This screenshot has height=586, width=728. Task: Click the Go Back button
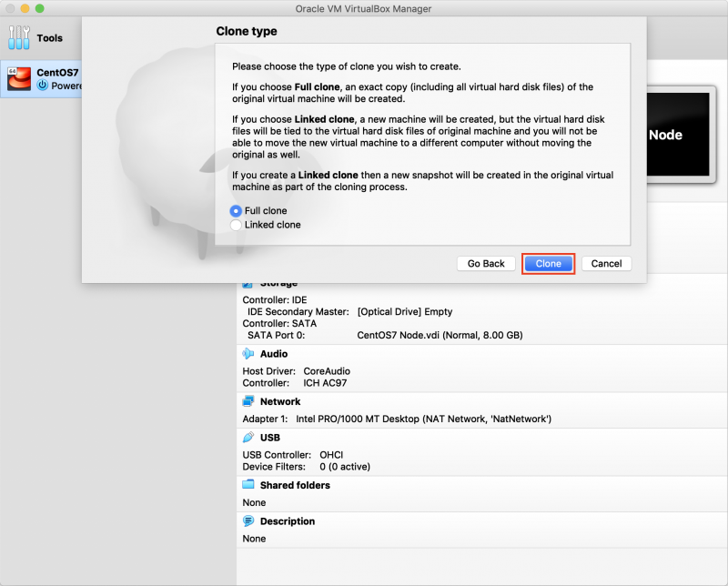(486, 264)
